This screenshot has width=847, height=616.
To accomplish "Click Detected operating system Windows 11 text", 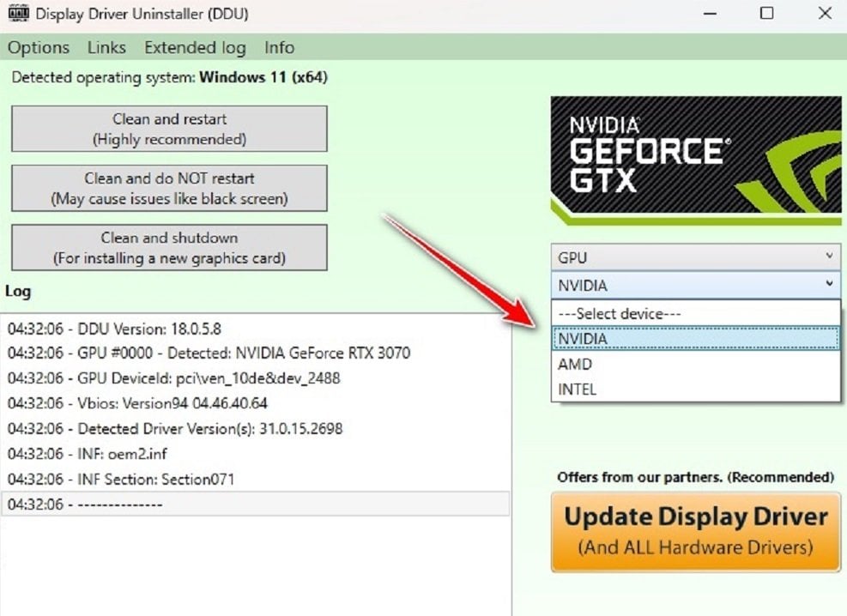I will pyautogui.click(x=169, y=77).
